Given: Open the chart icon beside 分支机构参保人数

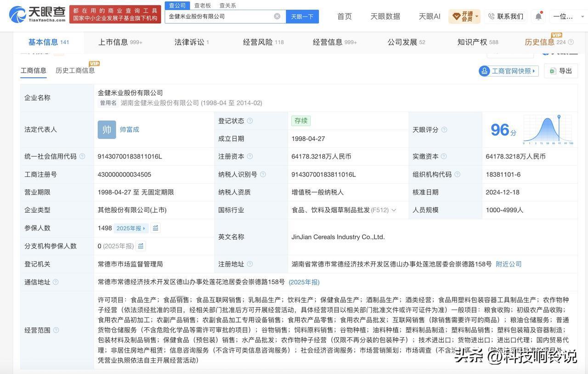Looking at the screenshot, I should pyautogui.click(x=141, y=246).
